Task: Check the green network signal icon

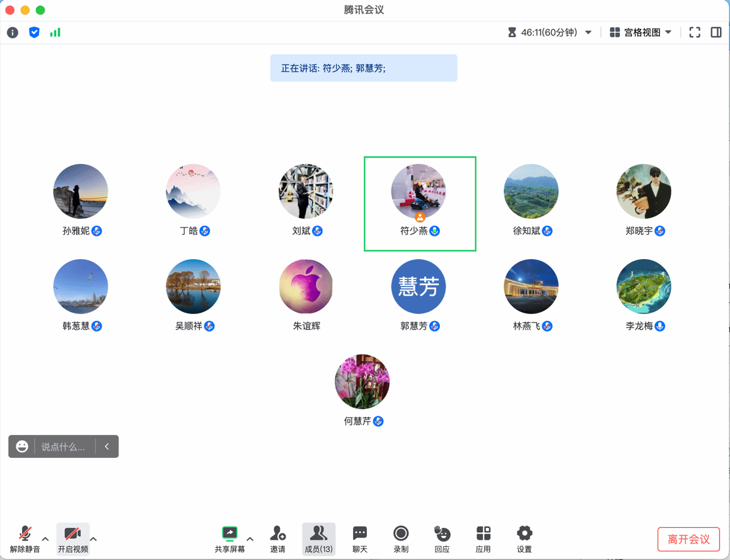Action: coord(55,32)
